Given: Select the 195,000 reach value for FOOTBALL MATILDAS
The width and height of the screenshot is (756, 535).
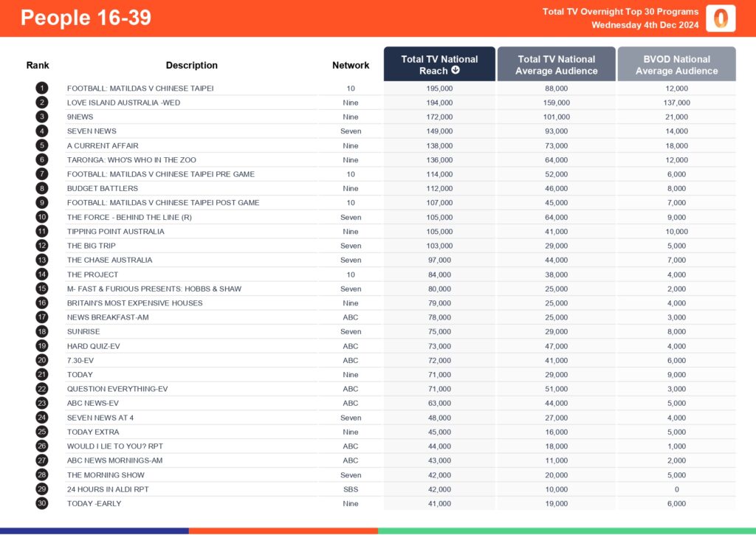Looking at the screenshot, I should [439, 88].
